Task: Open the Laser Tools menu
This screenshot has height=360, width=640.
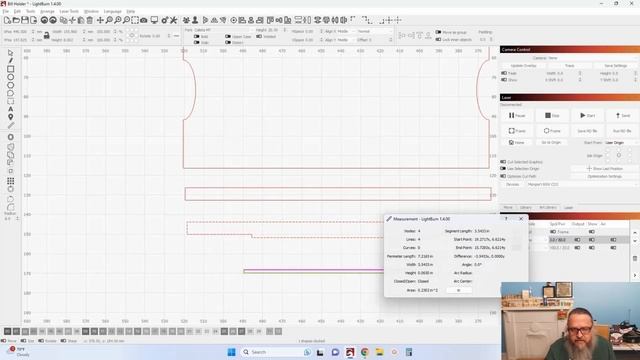Action: (69, 11)
